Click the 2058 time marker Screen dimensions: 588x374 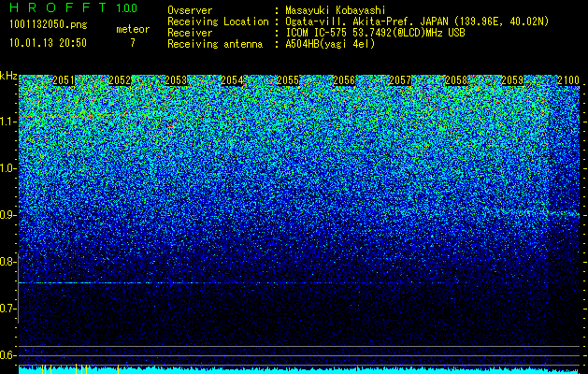[x=456, y=80]
